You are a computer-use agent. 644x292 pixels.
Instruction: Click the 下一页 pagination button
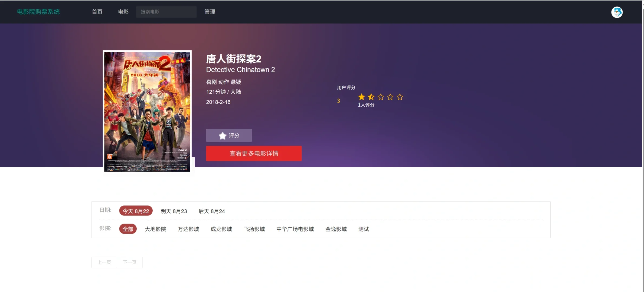tap(129, 262)
